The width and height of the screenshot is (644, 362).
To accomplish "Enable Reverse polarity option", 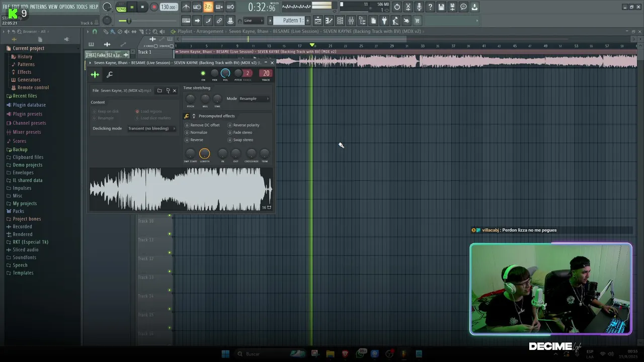I will point(244,125).
